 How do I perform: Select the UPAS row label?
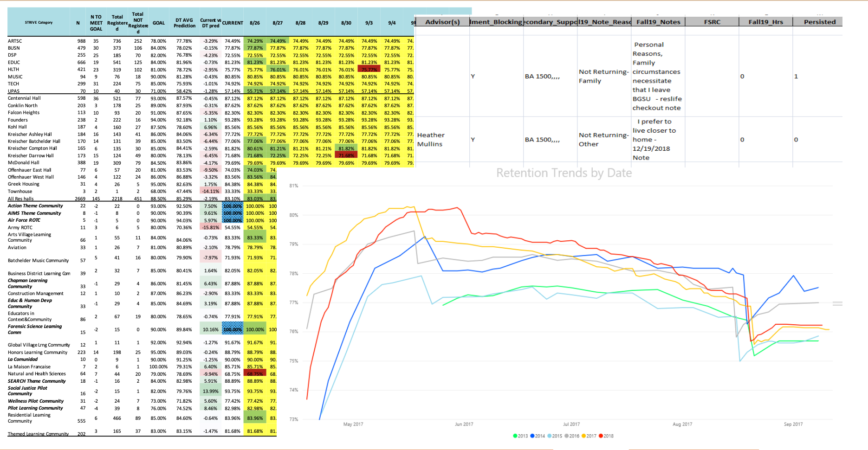coord(13,91)
